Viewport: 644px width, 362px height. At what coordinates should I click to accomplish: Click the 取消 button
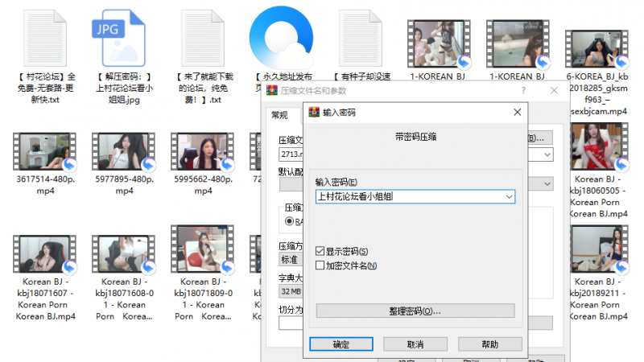click(415, 344)
